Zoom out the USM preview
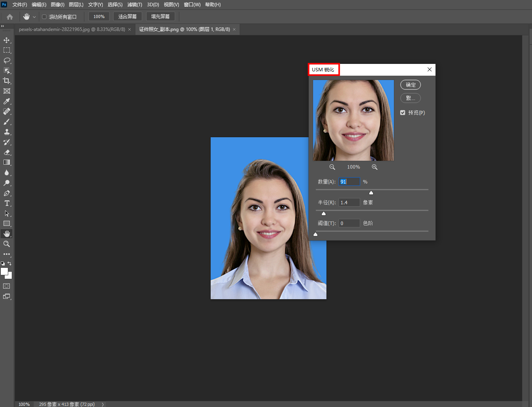This screenshot has height=407, width=532. click(x=332, y=167)
